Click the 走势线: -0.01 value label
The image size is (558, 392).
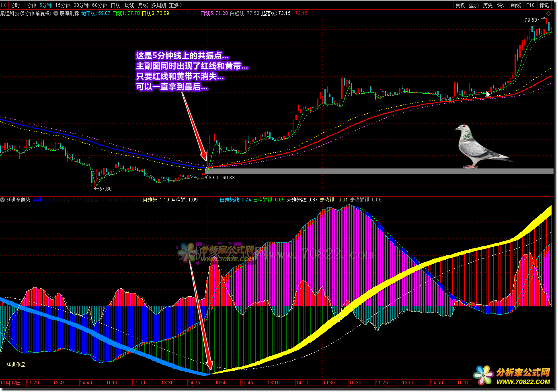click(334, 200)
